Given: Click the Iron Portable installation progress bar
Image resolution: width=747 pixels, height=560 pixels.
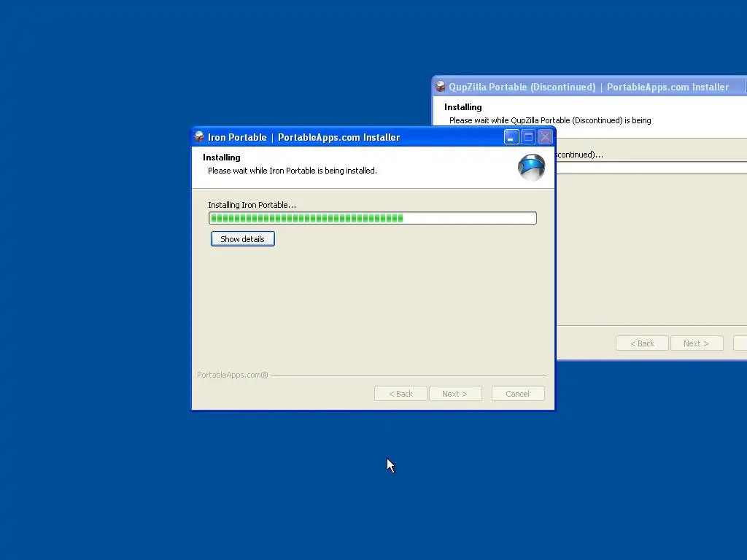Looking at the screenshot, I should click(373, 218).
